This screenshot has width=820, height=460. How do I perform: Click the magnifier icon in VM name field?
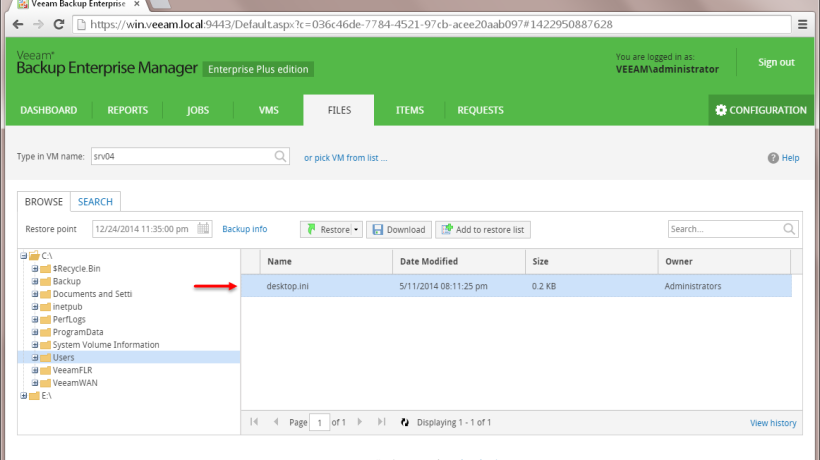click(x=281, y=157)
